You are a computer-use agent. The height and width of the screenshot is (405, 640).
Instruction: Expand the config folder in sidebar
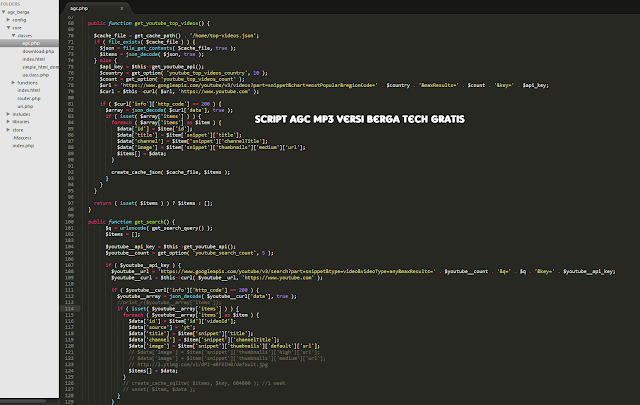tap(8, 20)
